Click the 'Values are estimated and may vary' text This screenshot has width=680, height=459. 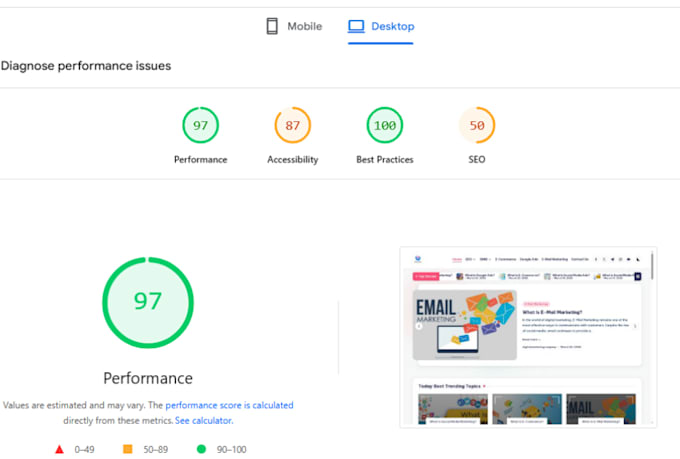74,405
